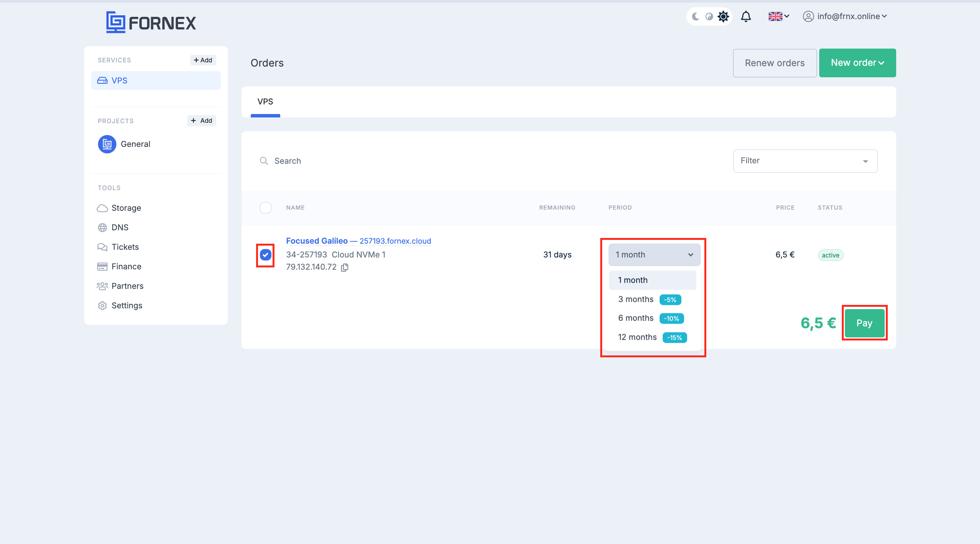The image size is (980, 544).
Task: Uncheck Focused Galileo order checkbox
Action: [266, 255]
